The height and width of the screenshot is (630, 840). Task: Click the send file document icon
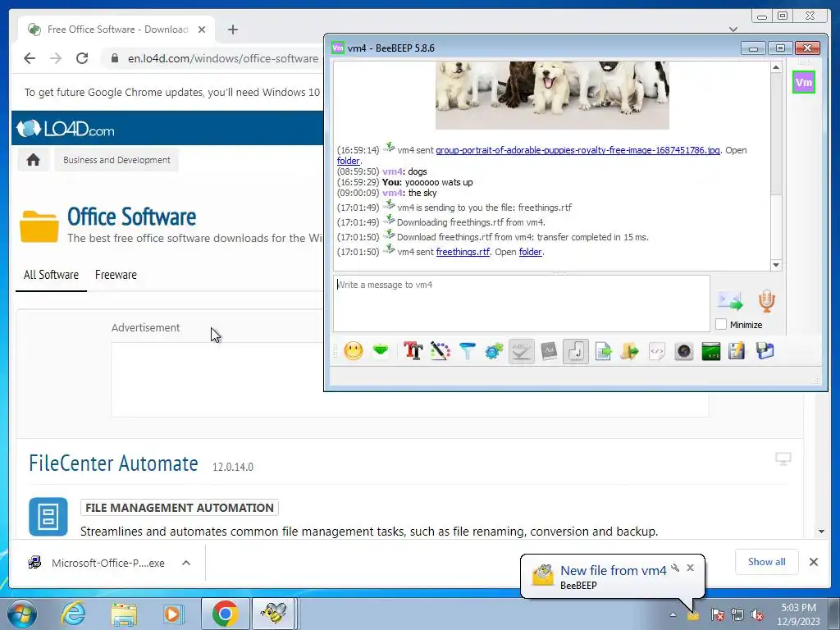click(603, 351)
